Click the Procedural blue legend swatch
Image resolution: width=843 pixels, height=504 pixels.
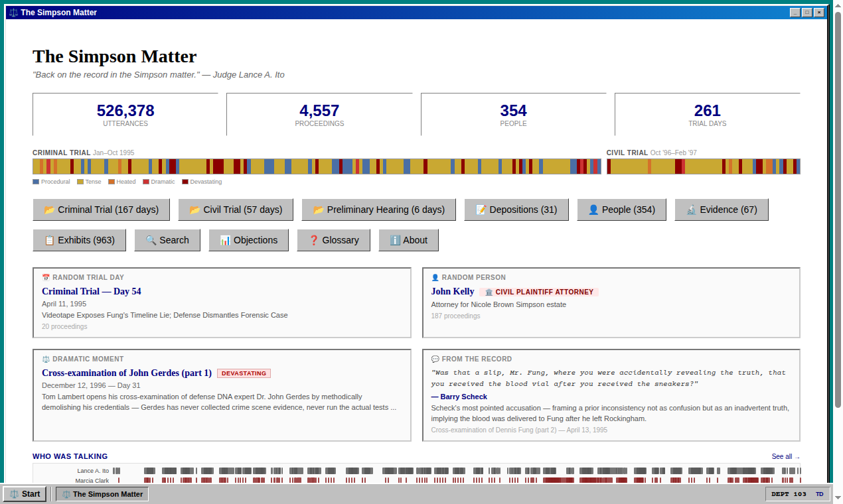pos(36,182)
